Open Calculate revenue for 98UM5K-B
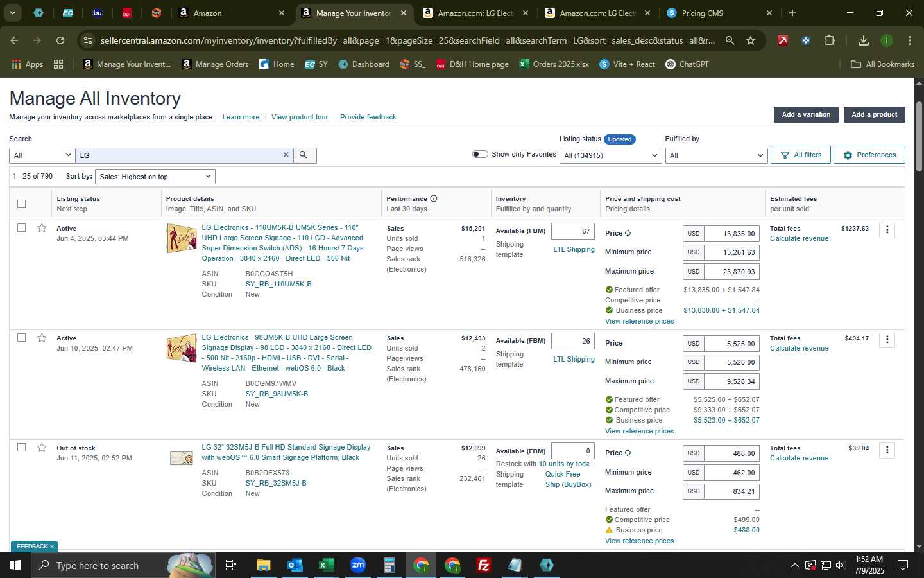 800,348
